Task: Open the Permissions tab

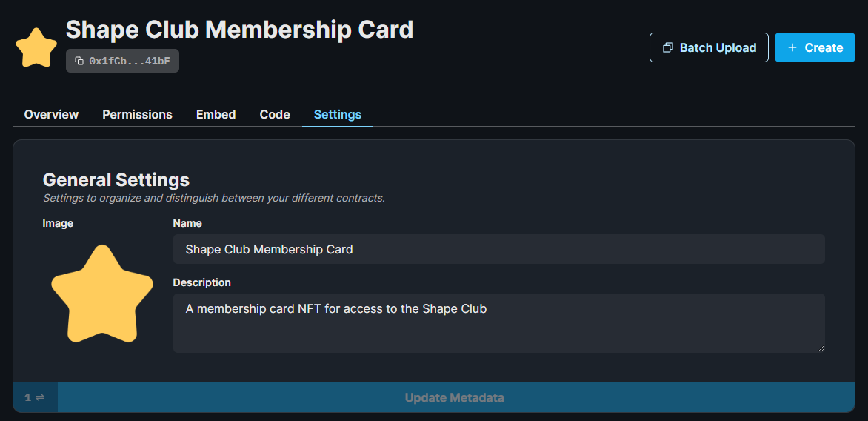Action: (x=137, y=114)
